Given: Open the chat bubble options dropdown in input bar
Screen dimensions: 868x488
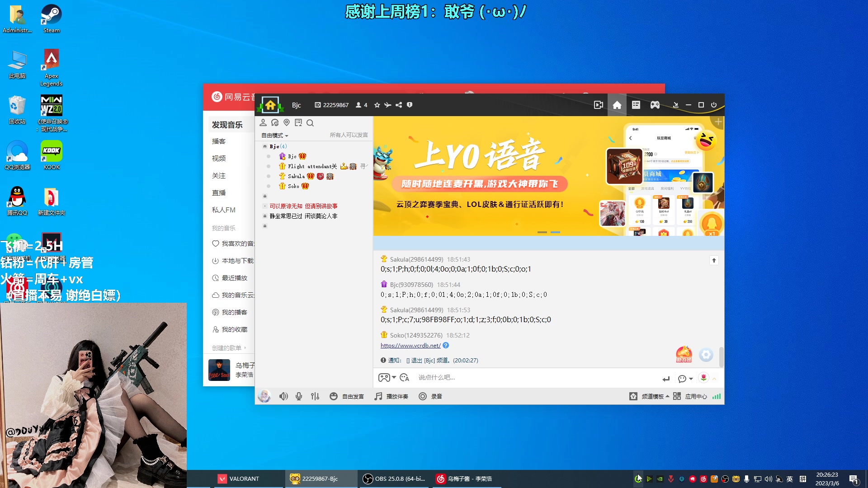Looking at the screenshot, I should [685, 379].
